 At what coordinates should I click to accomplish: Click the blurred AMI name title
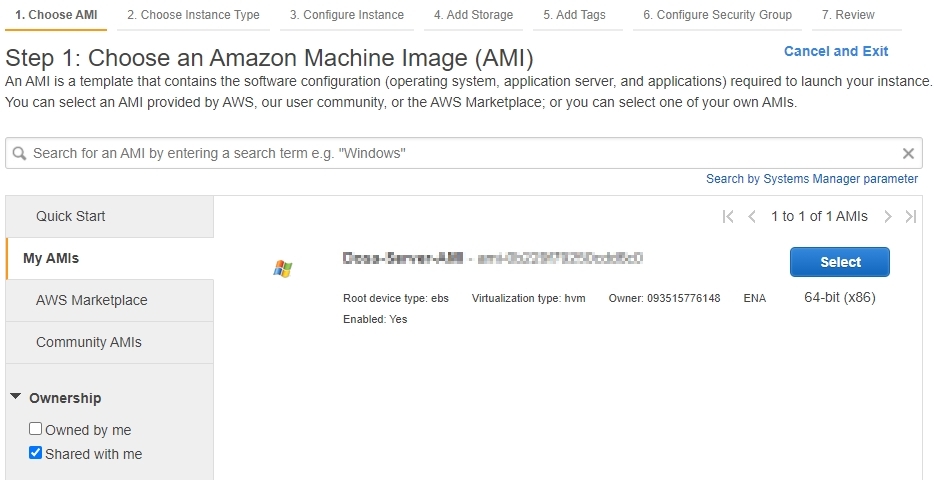(x=403, y=258)
